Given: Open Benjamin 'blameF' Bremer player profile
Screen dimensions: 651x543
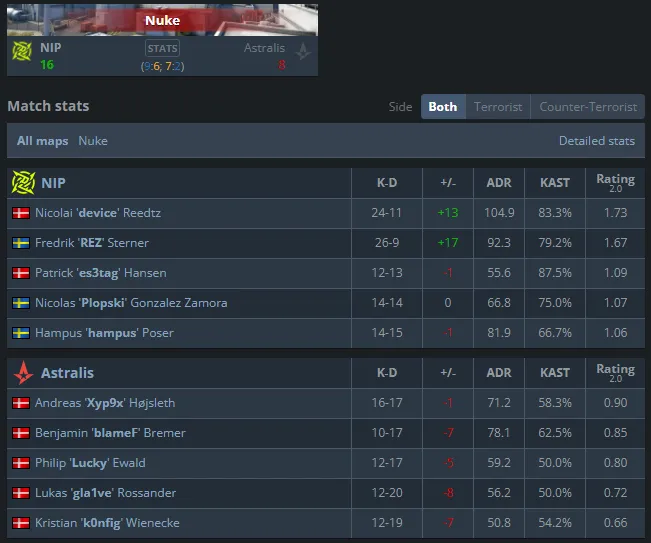Looking at the screenshot, I should point(110,433).
